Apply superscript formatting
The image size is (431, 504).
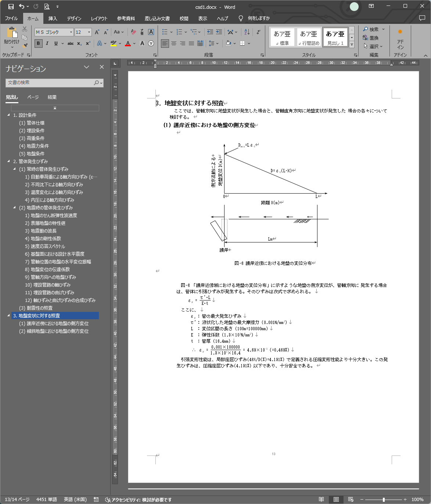pyautogui.click(x=88, y=43)
